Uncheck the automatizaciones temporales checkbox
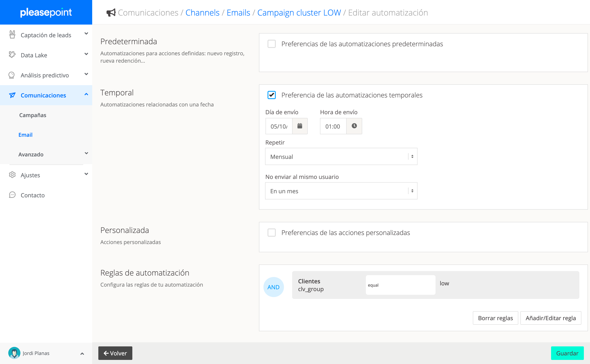The image size is (590, 364). pos(271,95)
